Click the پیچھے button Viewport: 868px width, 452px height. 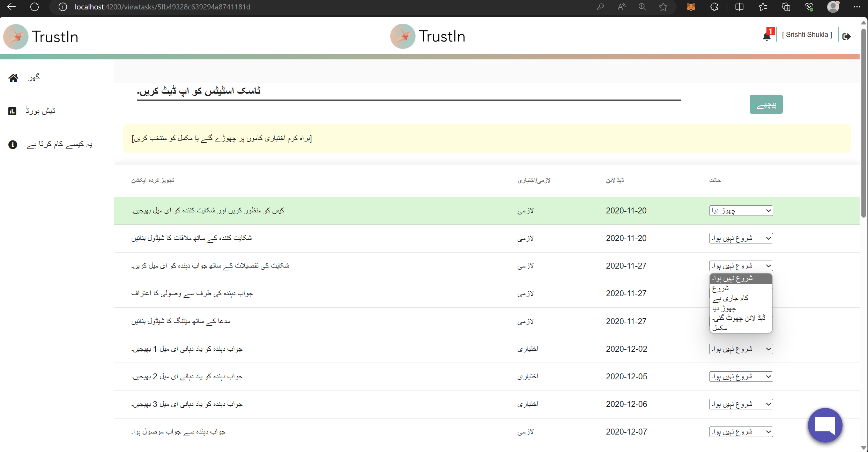point(766,104)
